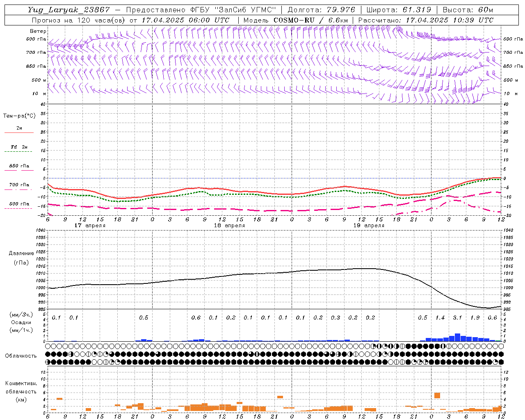
Task: Select the 700 гПа temperature legend entry
Action: [x=19, y=185]
